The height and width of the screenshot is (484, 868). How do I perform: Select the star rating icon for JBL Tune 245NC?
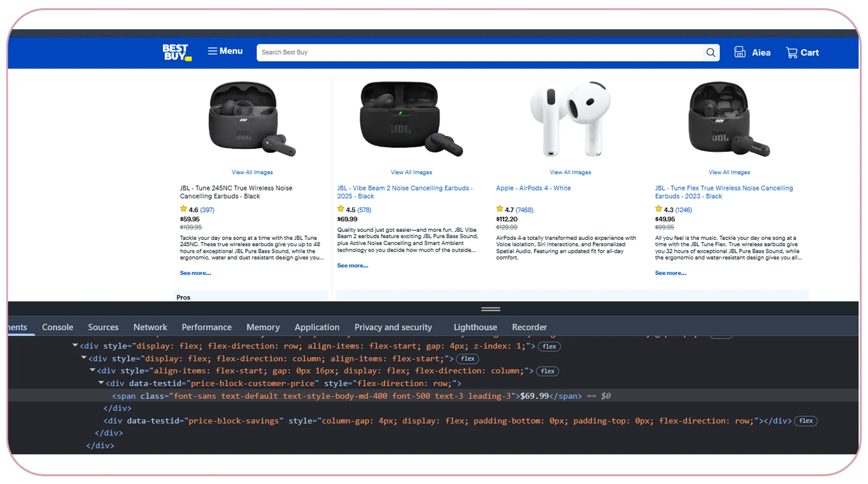pyautogui.click(x=184, y=209)
